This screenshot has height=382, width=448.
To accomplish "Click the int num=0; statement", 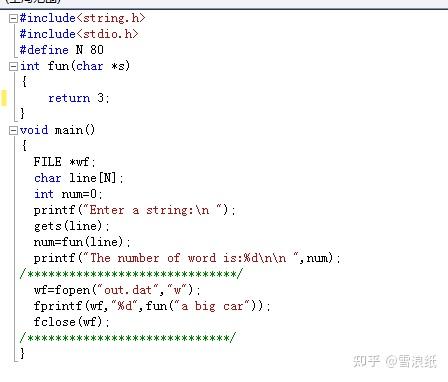I will pyautogui.click(x=68, y=194).
